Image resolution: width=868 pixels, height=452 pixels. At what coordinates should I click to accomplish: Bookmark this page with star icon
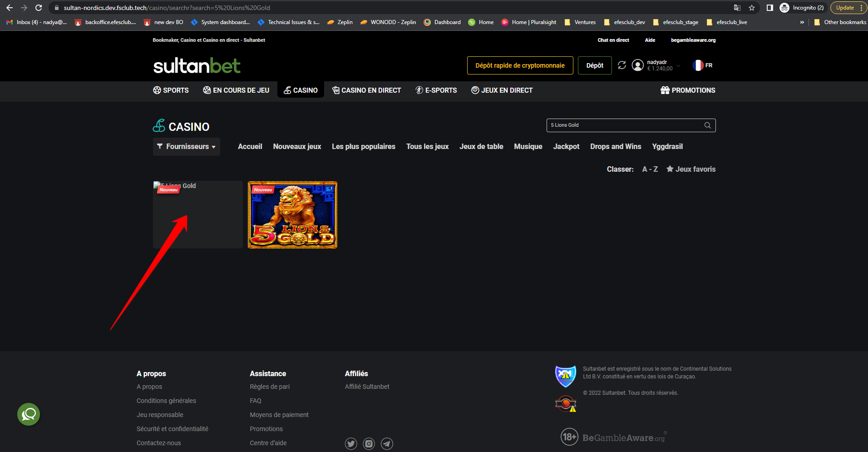point(752,8)
